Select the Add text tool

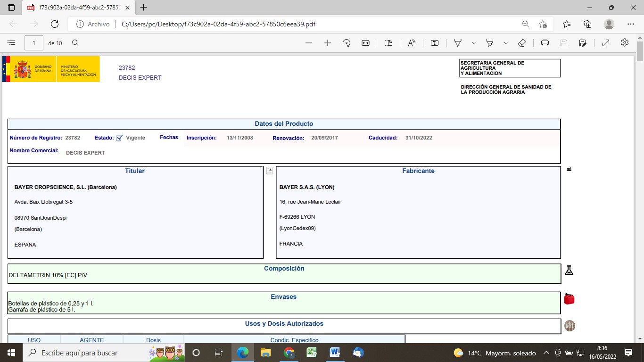[x=435, y=43]
